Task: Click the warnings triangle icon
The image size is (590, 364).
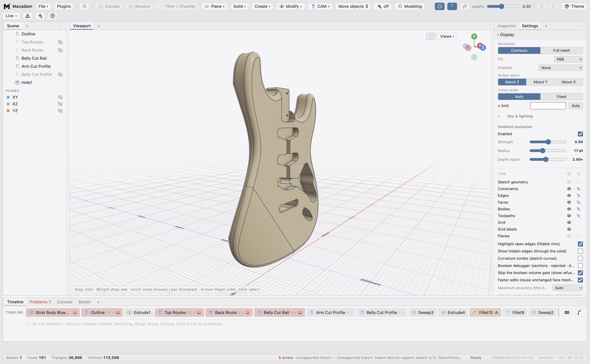Action: 28,16
